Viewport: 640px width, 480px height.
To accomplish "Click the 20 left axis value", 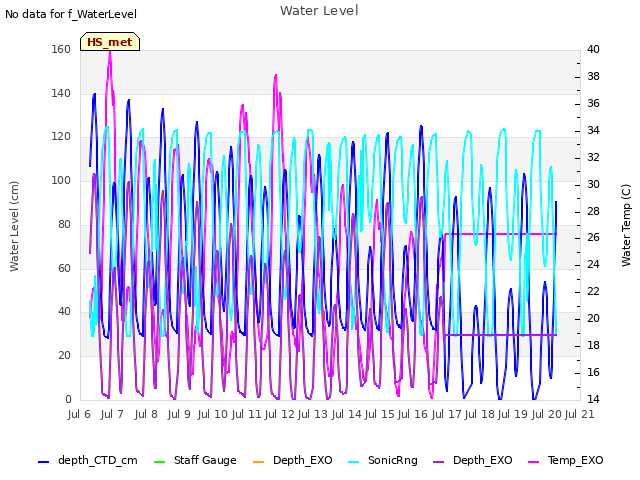I will (64, 356).
